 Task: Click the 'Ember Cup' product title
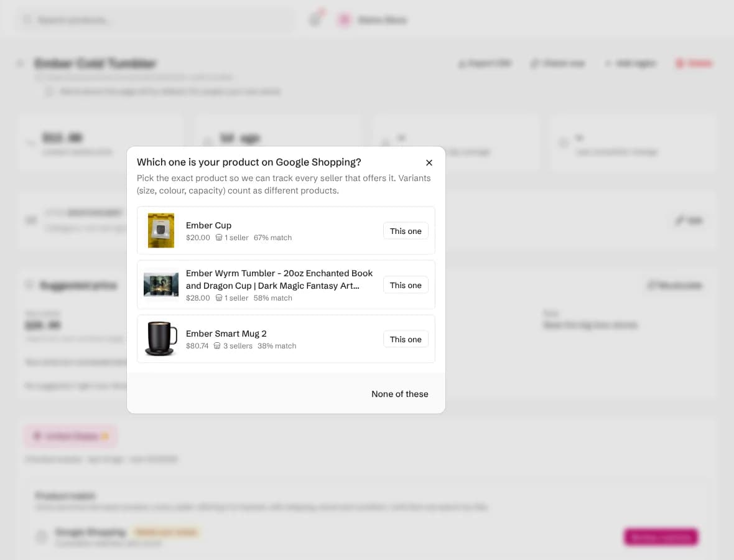click(x=208, y=225)
